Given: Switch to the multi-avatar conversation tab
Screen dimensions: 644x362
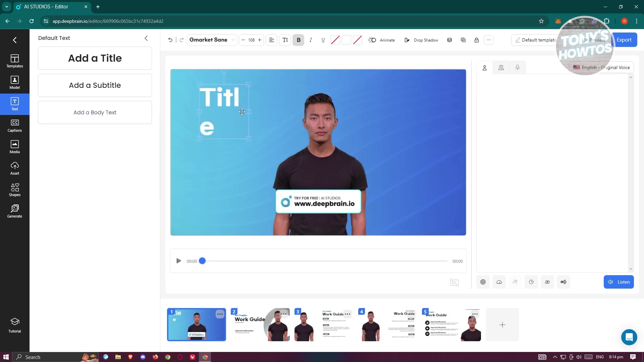Looking at the screenshot, I should pyautogui.click(x=501, y=68).
